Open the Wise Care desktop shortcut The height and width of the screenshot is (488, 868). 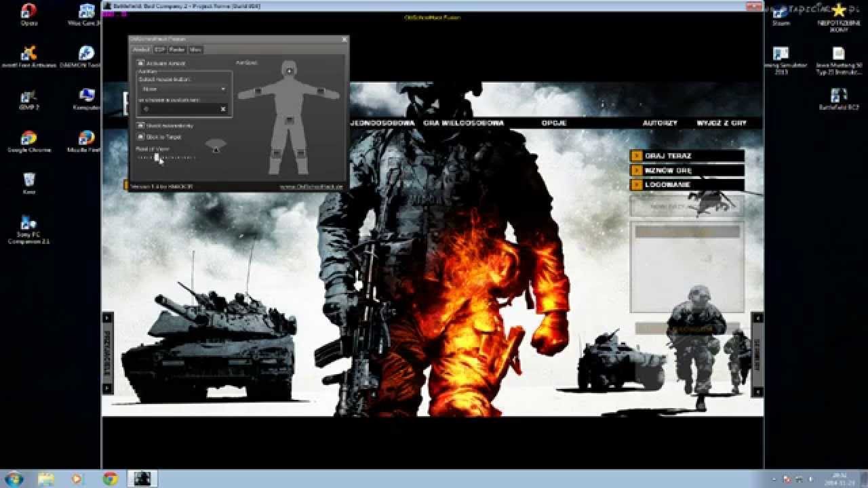point(85,14)
